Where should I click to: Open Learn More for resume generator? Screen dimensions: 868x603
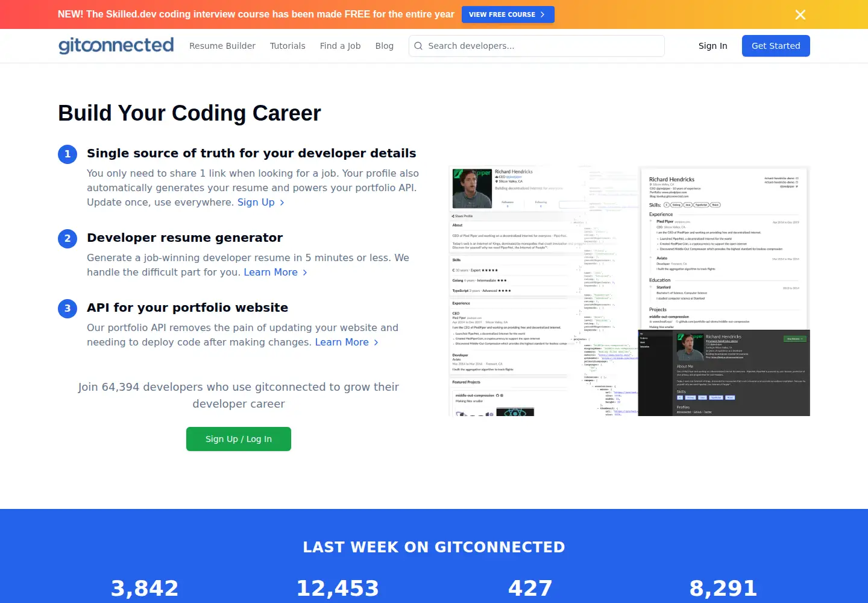pos(276,272)
